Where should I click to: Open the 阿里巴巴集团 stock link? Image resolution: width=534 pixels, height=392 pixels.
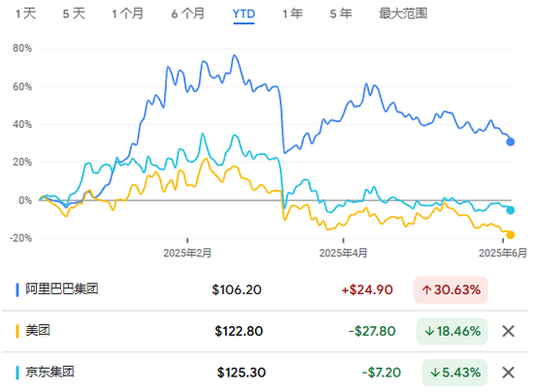[62, 289]
